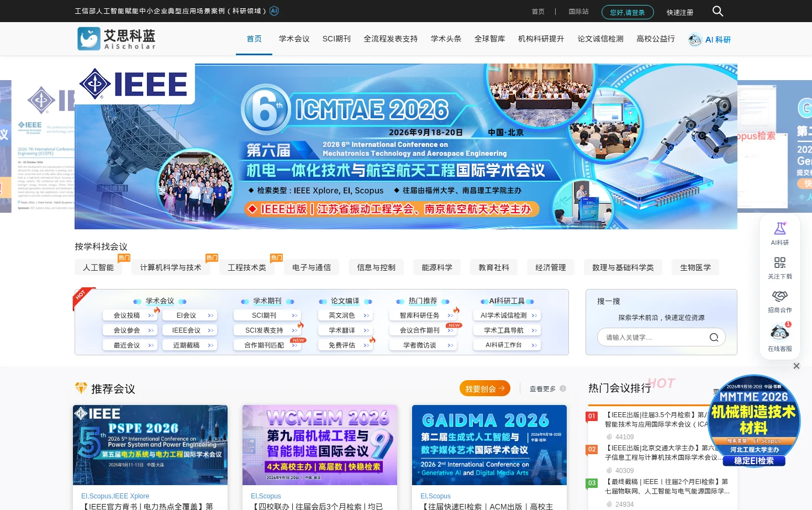
Task: Open the 全球智库 navigation item
Action: coord(489,39)
